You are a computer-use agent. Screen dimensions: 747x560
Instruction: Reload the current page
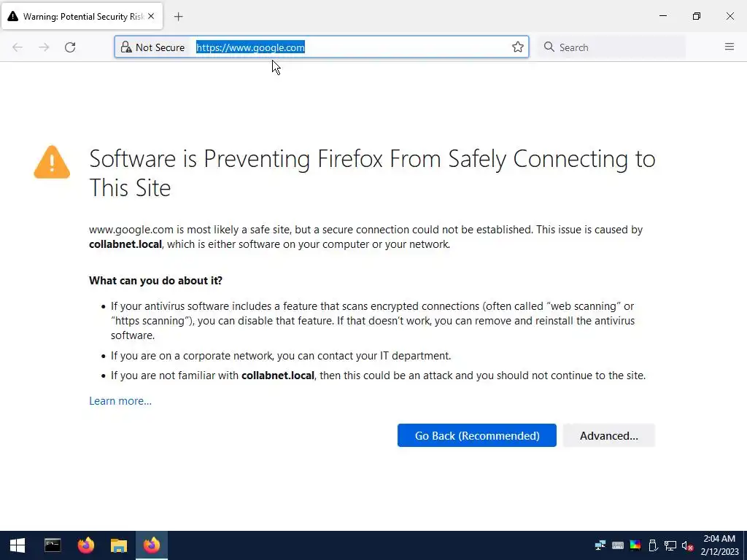[70, 47]
